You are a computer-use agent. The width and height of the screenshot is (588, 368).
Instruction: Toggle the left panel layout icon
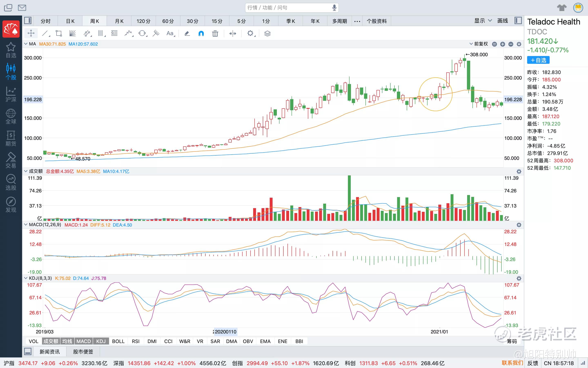point(28,21)
